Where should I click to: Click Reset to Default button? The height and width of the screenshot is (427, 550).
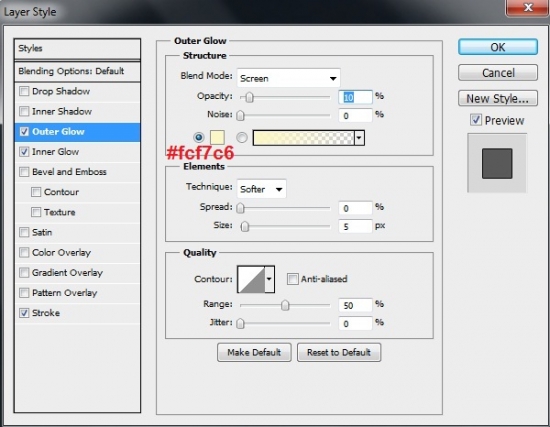pyautogui.click(x=339, y=352)
